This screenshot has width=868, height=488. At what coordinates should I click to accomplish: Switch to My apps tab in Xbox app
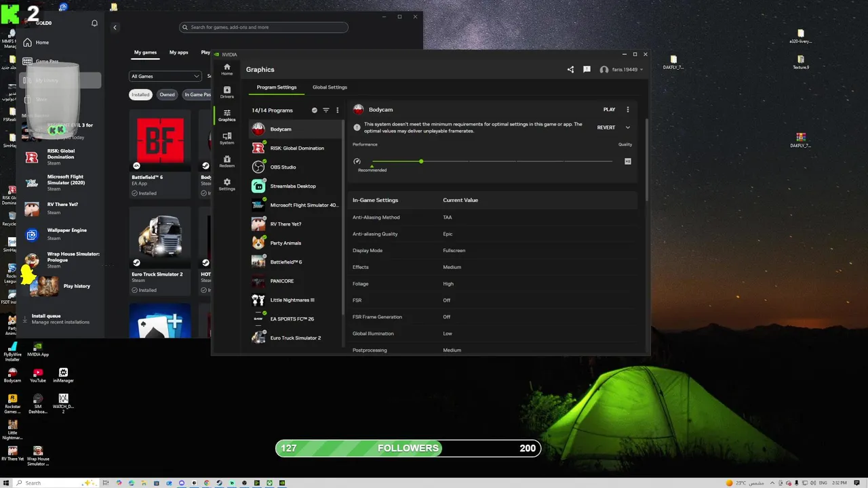click(179, 52)
